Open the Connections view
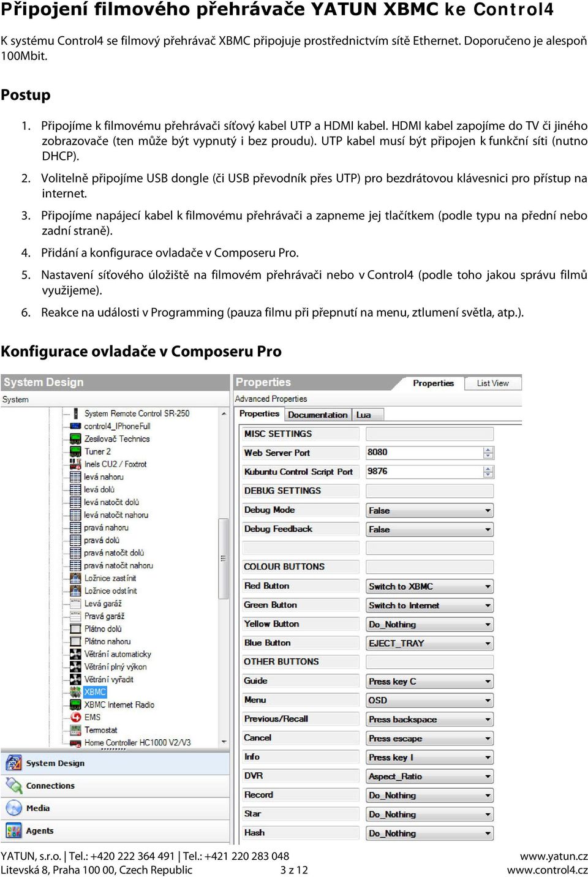Viewport: 588px width, 877px height. pyautogui.click(x=115, y=785)
